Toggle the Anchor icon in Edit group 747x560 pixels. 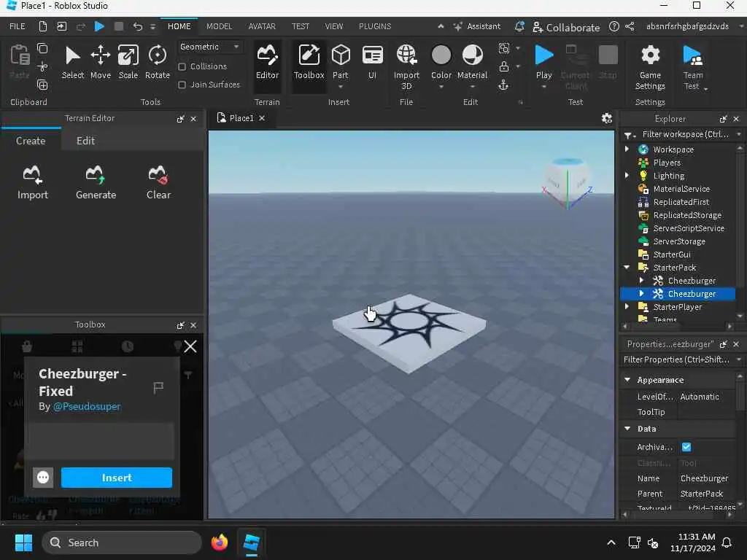pos(503,85)
